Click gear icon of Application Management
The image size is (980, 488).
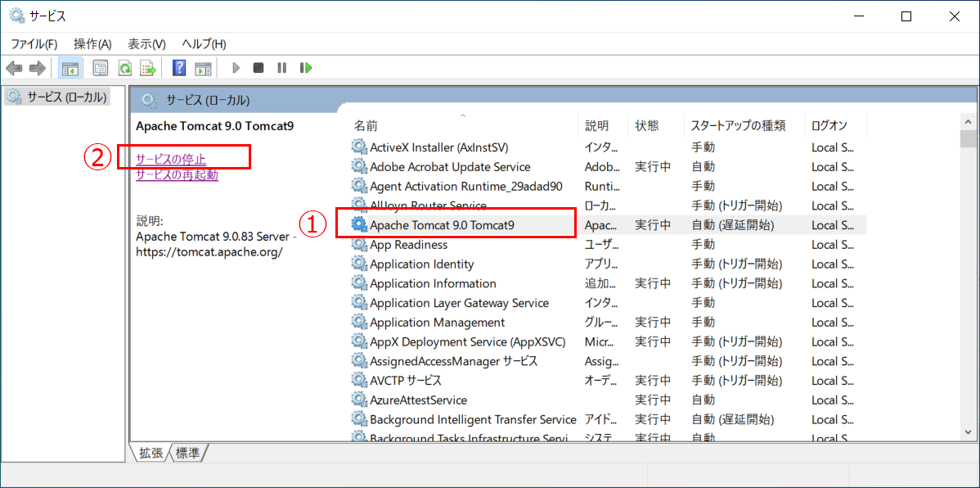point(359,323)
